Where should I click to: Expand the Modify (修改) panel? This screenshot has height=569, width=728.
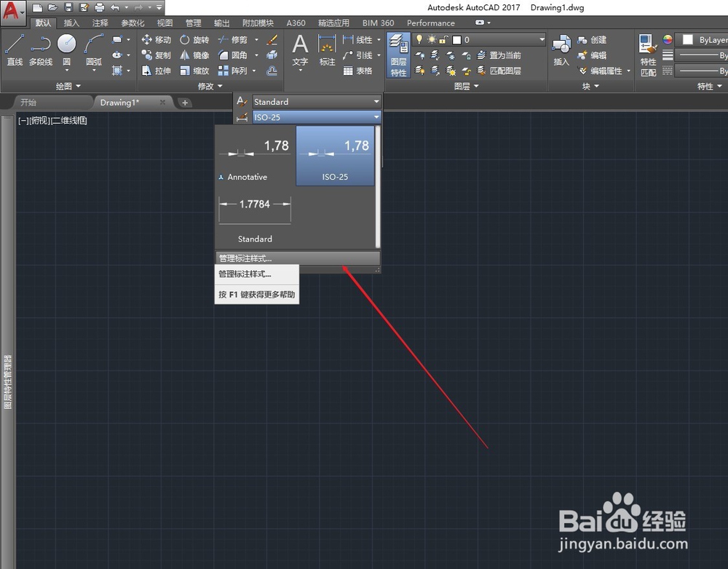(x=210, y=86)
